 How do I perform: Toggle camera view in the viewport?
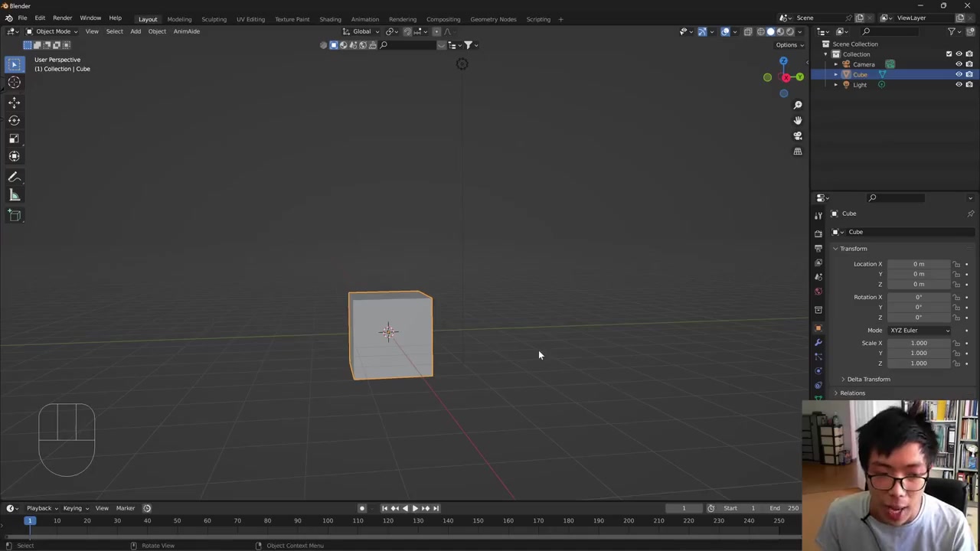pos(797,135)
